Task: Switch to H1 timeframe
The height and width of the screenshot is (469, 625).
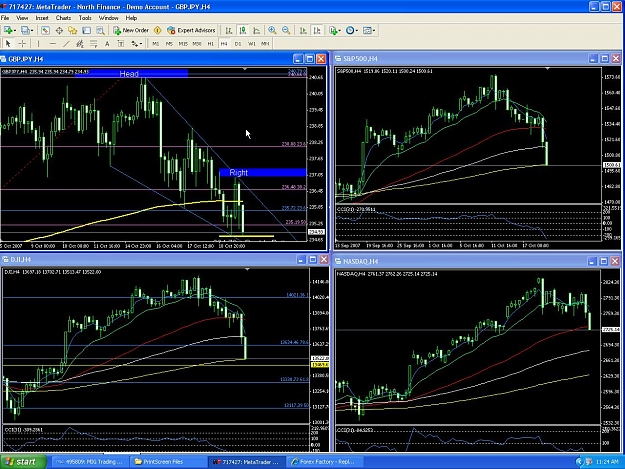Action: coord(210,44)
